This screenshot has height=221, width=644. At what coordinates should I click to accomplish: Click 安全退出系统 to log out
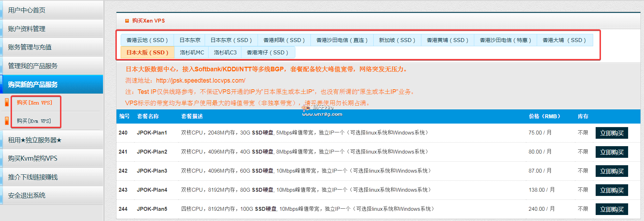[27, 195]
